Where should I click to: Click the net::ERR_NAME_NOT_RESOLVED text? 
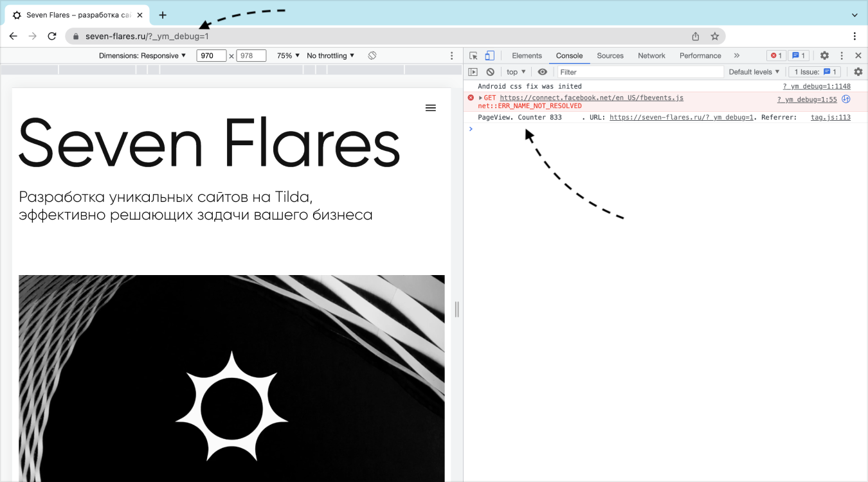[530, 106]
